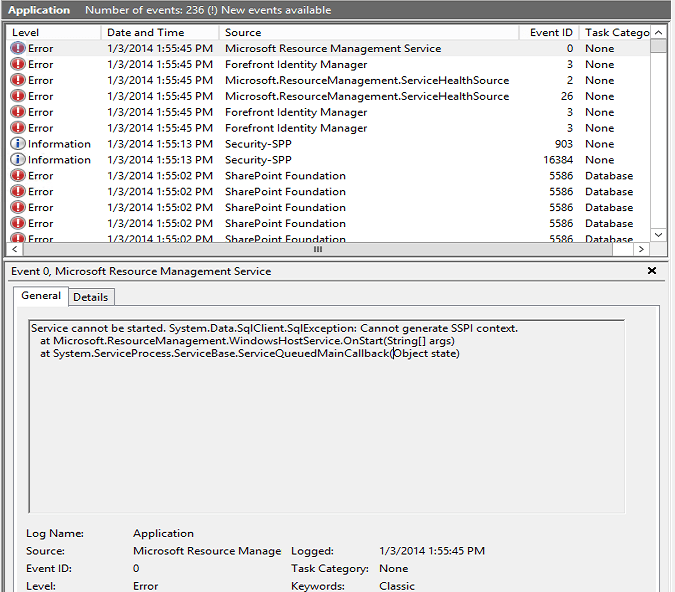This screenshot has width=675, height=592.
Task: Click 'Cannot generate SSPI context' message line
Action: click(274, 328)
